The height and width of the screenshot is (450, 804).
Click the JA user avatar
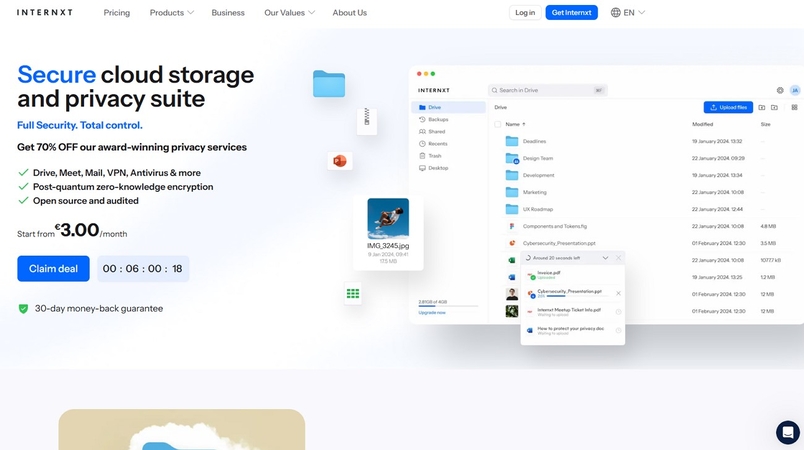coord(795,90)
